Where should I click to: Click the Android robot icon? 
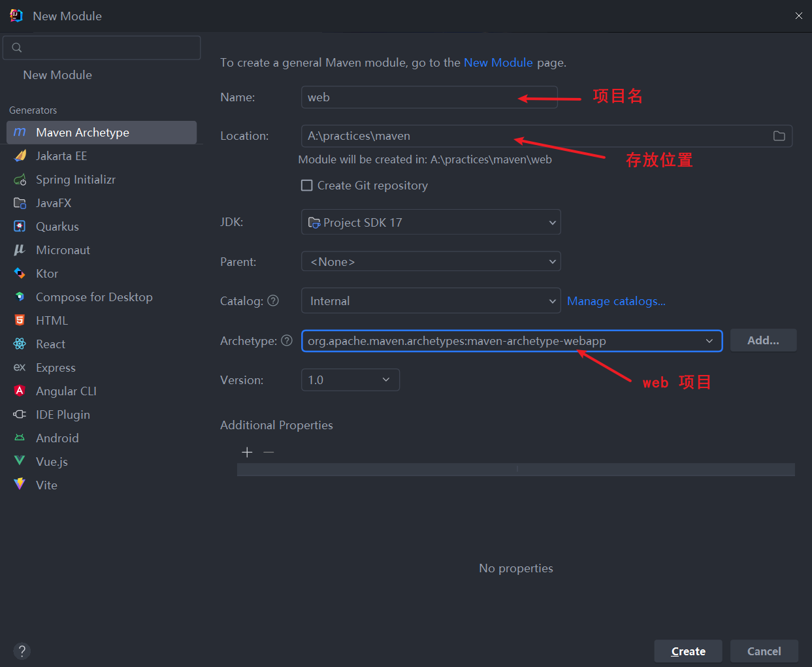coord(20,438)
